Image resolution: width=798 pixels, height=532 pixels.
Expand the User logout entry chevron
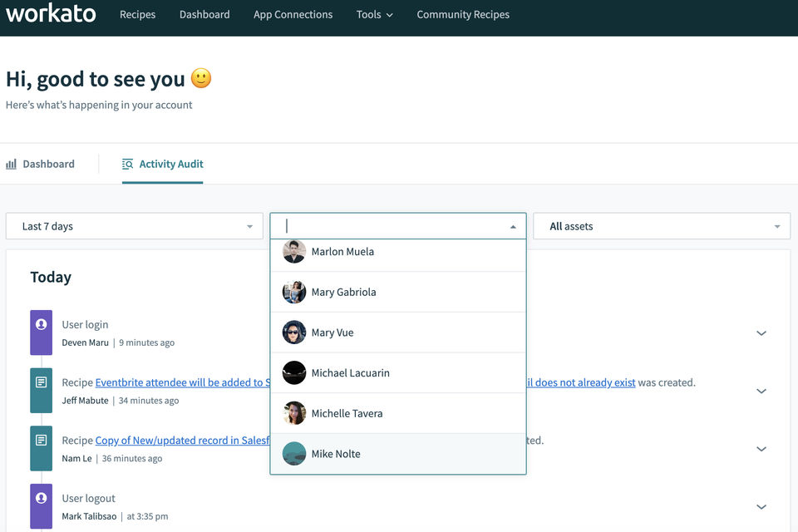pos(761,506)
